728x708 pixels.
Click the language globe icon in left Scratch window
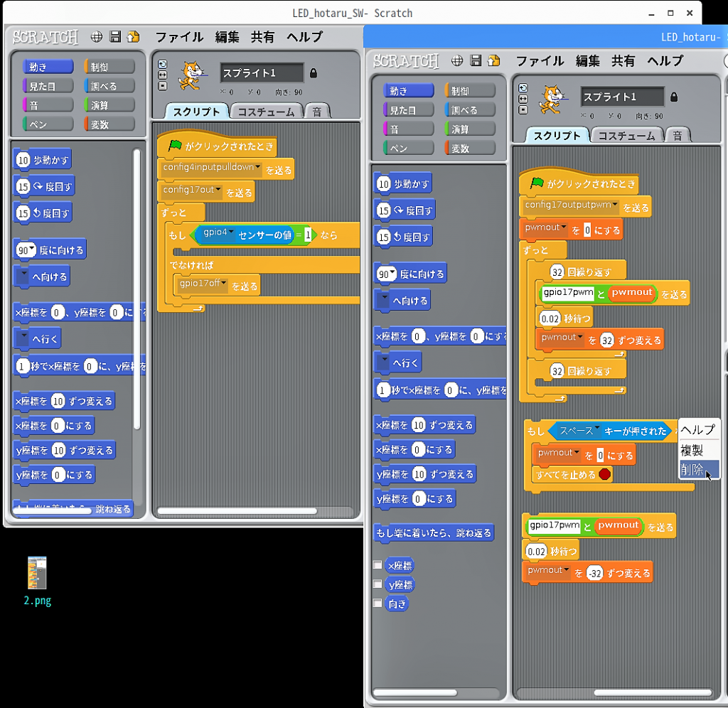(x=97, y=37)
